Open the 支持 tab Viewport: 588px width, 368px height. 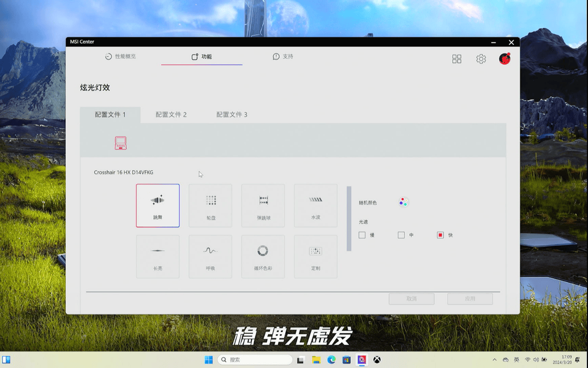point(283,56)
